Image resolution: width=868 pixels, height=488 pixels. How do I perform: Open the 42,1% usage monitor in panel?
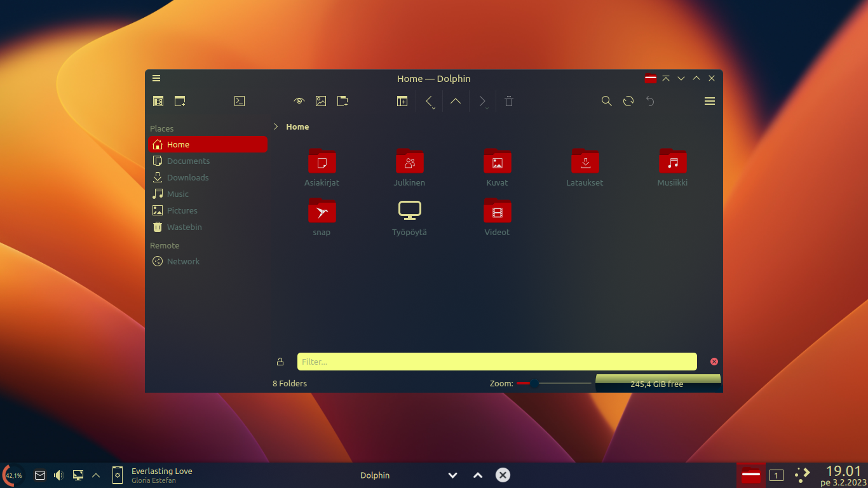13,475
